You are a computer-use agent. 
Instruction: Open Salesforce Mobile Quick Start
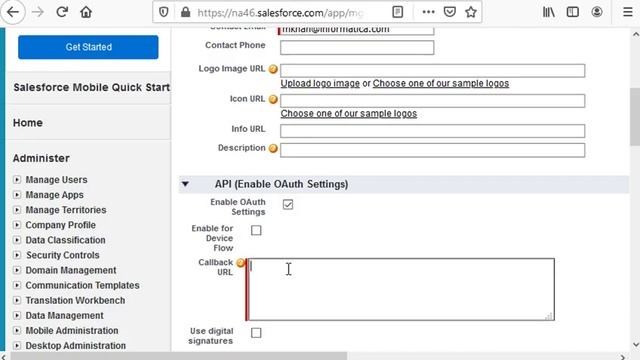coord(91,87)
